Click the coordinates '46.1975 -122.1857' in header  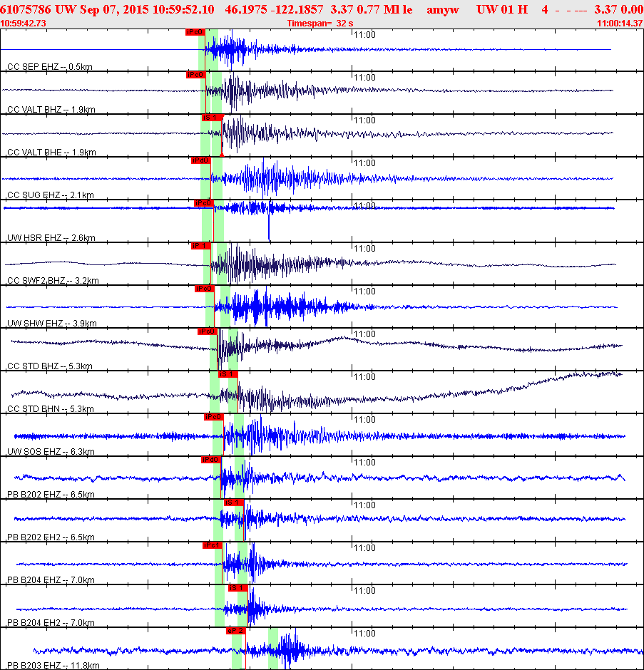274,9
